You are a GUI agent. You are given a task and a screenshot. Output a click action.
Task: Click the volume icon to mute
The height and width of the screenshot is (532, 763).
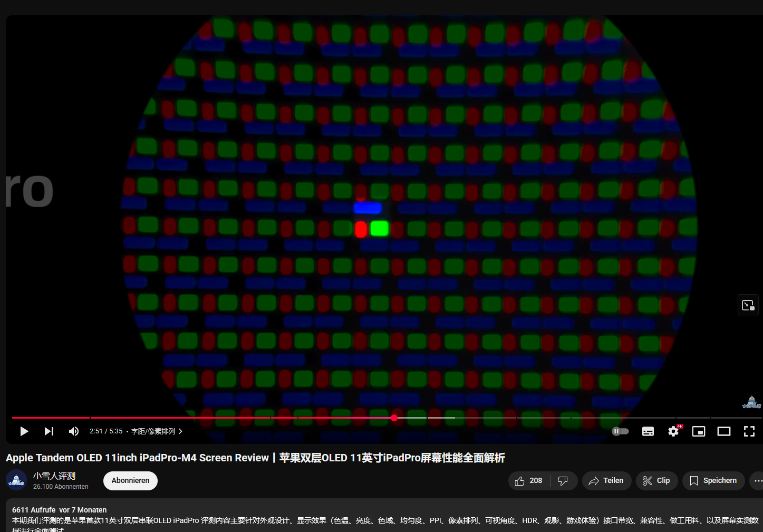point(73,431)
